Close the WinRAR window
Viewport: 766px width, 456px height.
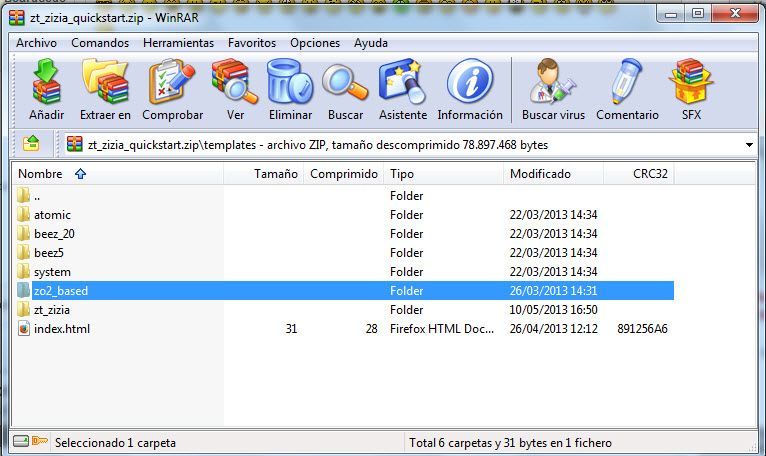[x=735, y=14]
